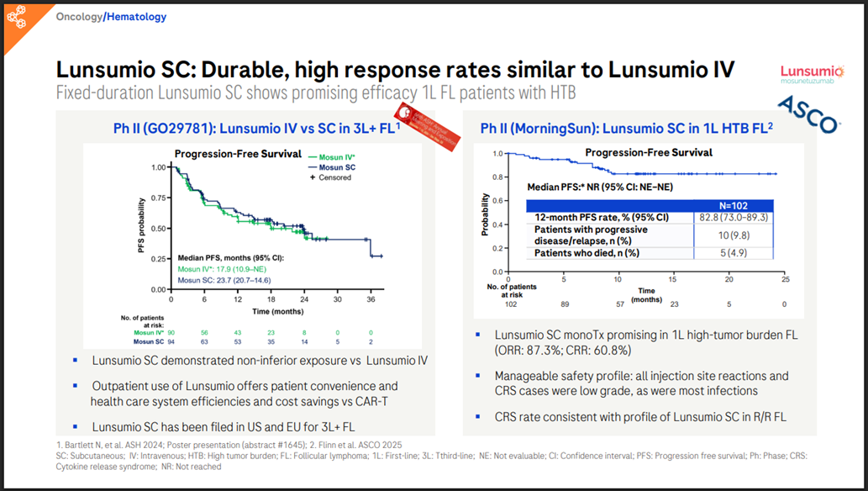This screenshot has width=868, height=491.
Task: Select the 'Oncology' header label
Action: pos(79,17)
